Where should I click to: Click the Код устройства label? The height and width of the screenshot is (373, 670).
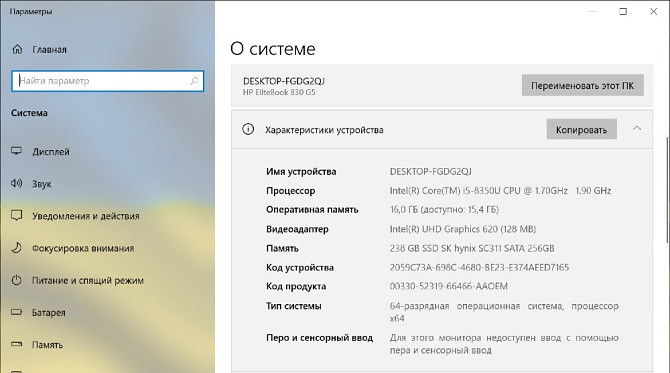click(x=300, y=268)
